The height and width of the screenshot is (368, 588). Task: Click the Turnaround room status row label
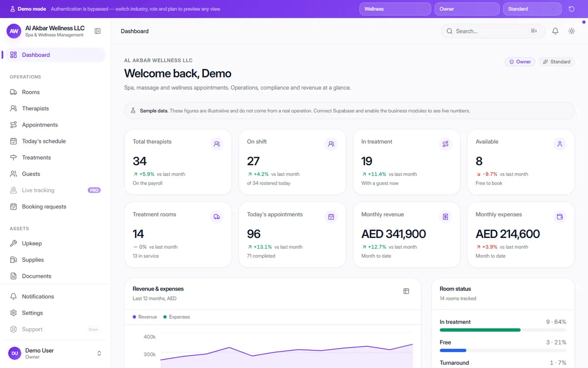tap(454, 363)
